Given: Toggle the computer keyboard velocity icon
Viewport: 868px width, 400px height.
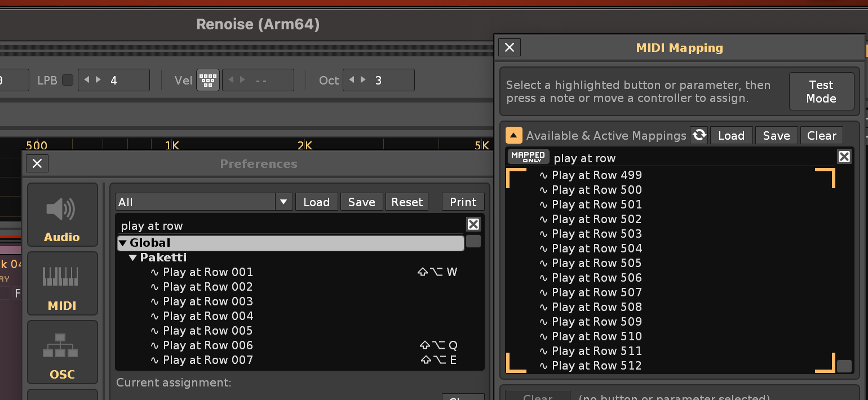Looking at the screenshot, I should (208, 81).
